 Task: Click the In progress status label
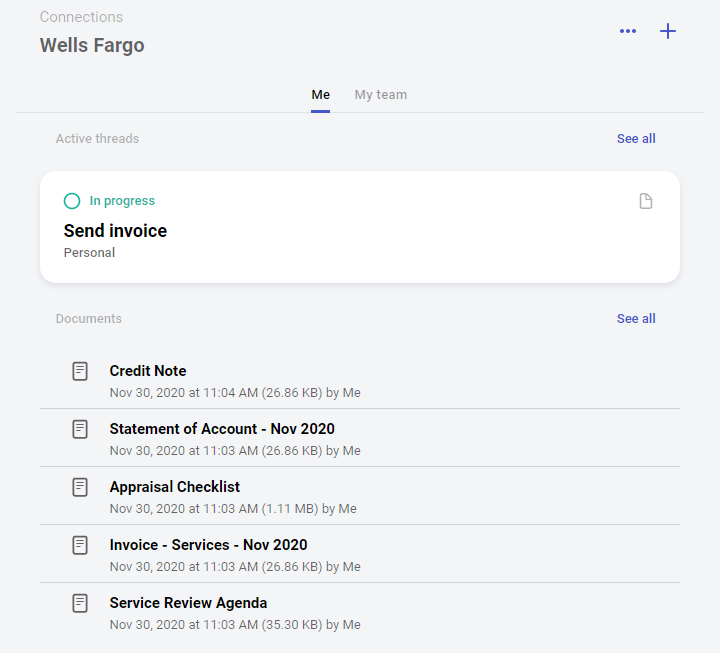(x=122, y=201)
